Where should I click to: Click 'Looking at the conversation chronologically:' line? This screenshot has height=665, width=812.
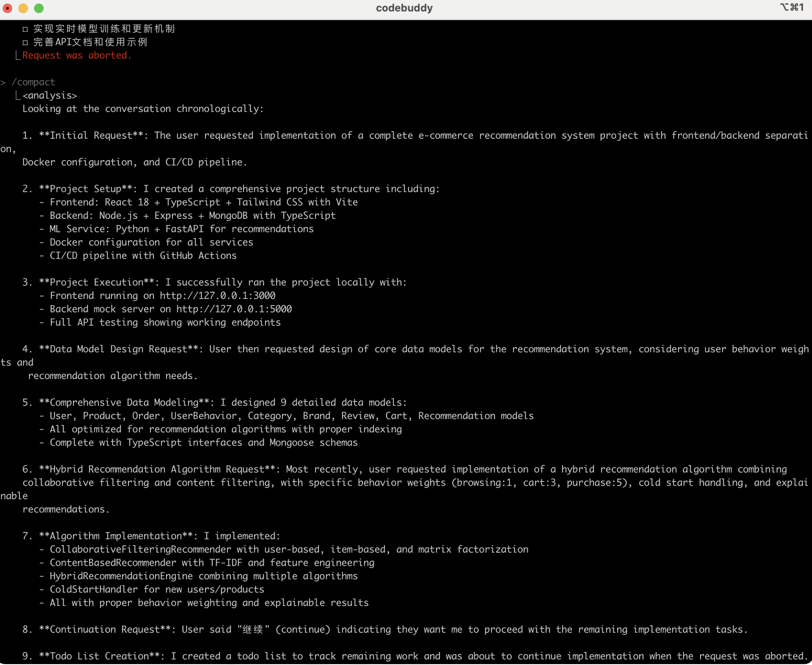coord(143,109)
